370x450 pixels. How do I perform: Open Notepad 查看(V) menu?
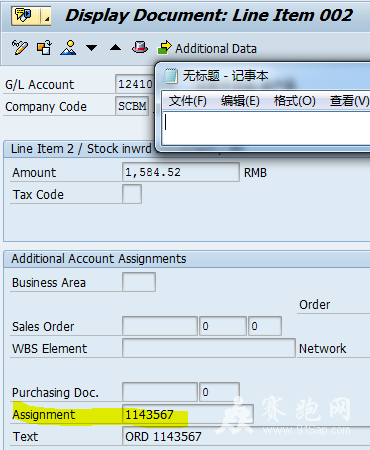coord(349,100)
